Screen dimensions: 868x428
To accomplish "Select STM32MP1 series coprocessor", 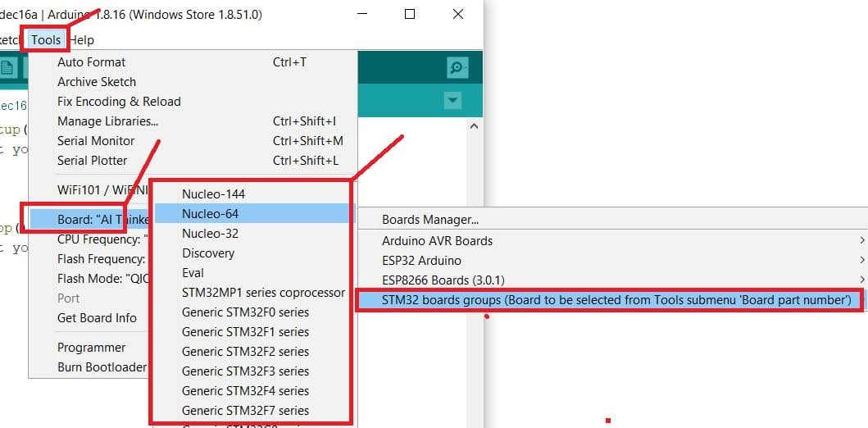I will pos(252,293).
